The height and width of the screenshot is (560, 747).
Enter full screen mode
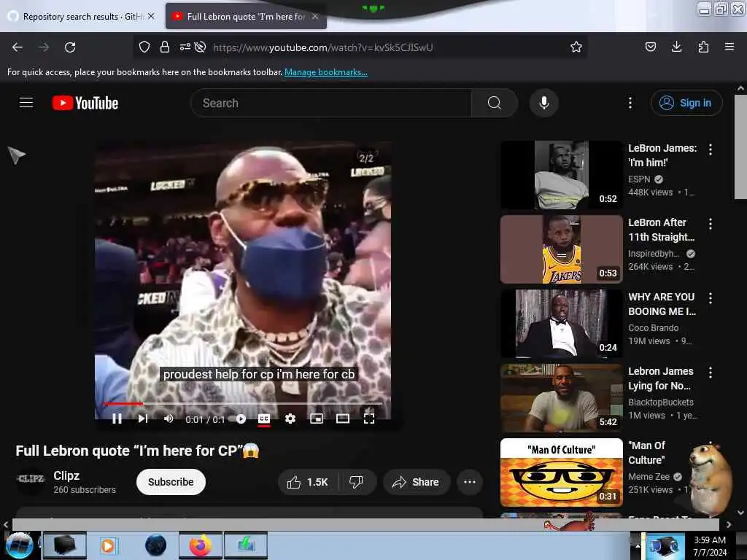[x=368, y=419]
